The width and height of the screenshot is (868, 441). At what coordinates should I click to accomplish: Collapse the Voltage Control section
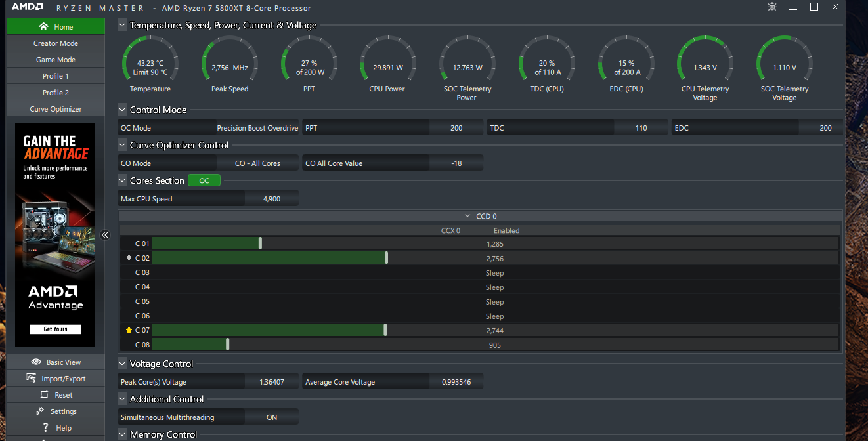pyautogui.click(x=122, y=364)
